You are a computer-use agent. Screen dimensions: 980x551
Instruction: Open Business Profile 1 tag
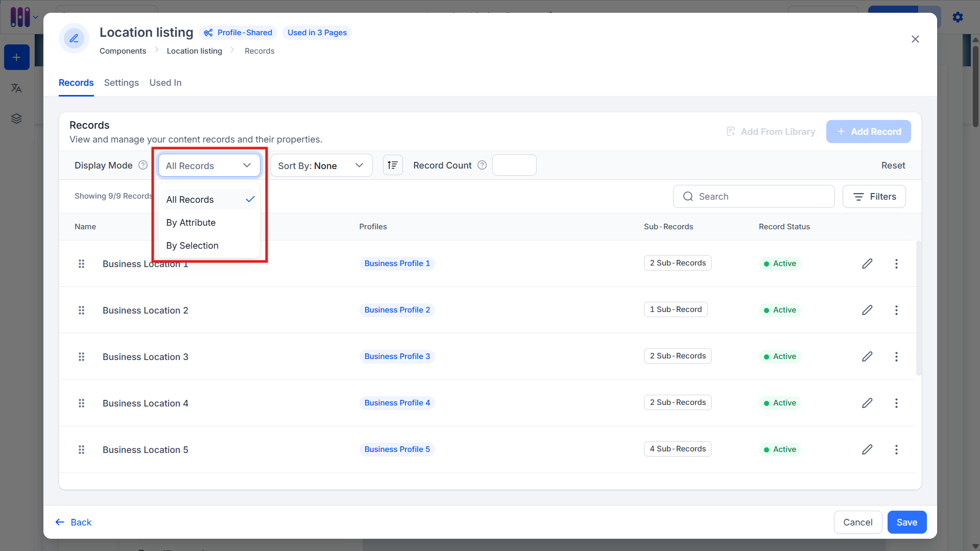[x=397, y=263]
